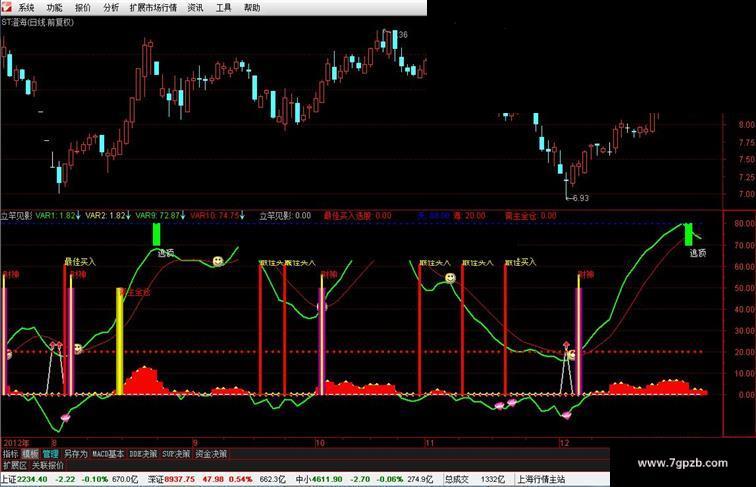The height and width of the screenshot is (487, 756).
Task: Click the 管理 button
Action: pos(50,454)
